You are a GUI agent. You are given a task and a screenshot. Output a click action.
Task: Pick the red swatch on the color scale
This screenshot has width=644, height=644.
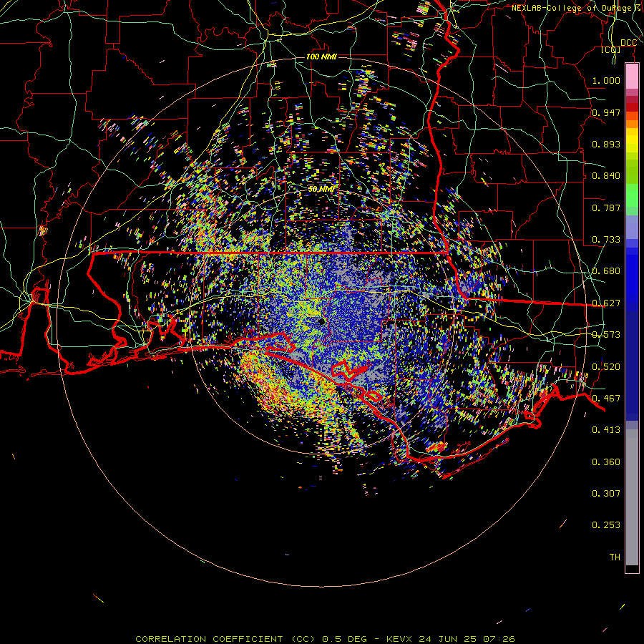[632, 107]
